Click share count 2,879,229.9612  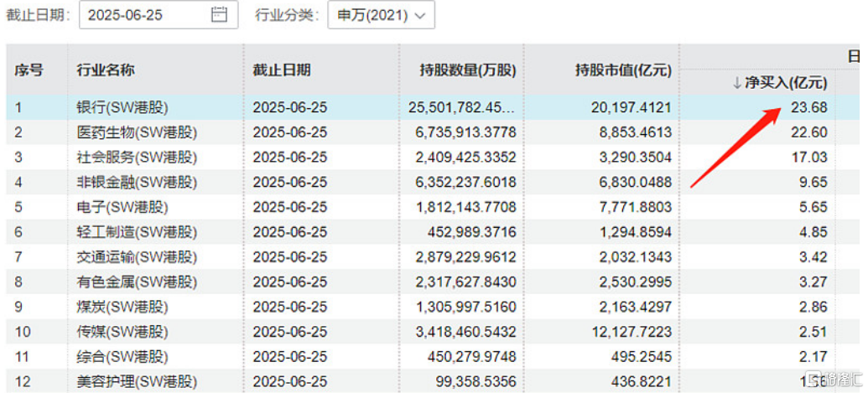(x=466, y=257)
